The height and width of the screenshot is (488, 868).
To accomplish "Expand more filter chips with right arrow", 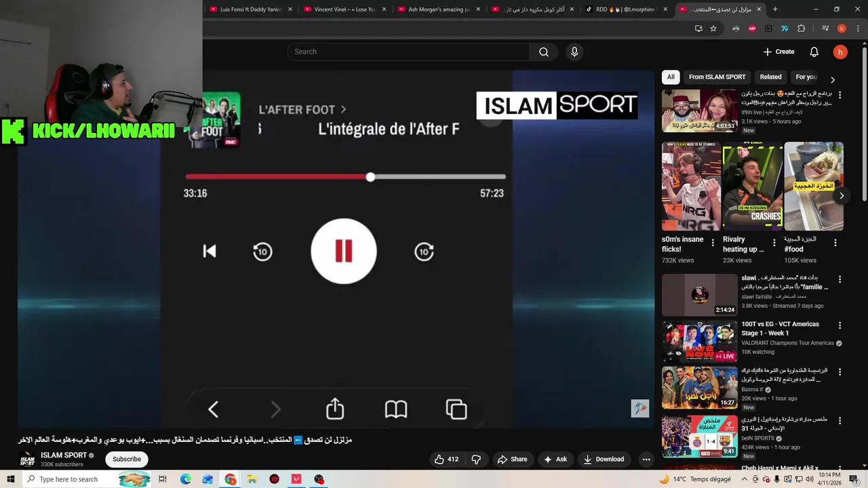I will click(x=833, y=79).
